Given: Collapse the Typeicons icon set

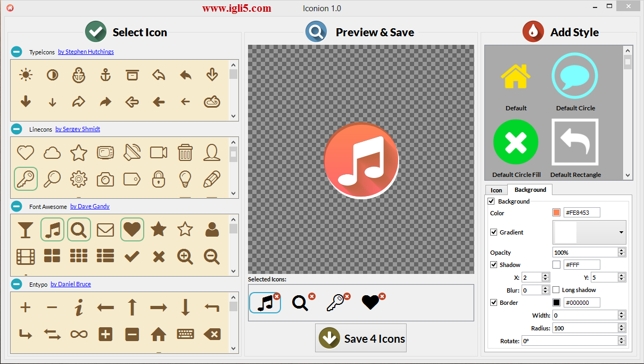Looking at the screenshot, I should (x=16, y=52).
